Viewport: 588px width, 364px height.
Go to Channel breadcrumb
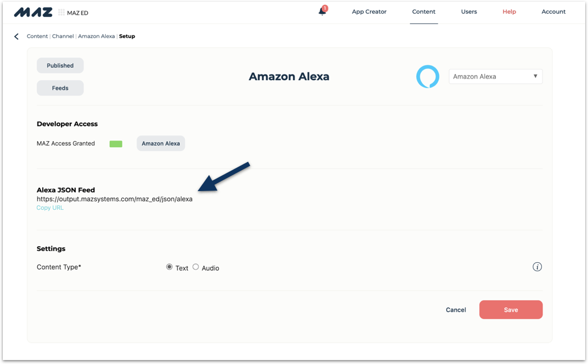tap(63, 36)
